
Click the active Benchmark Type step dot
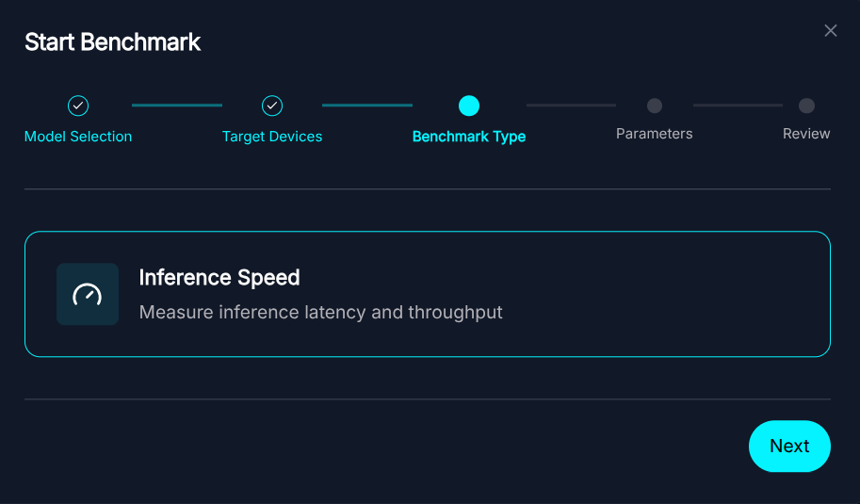coord(469,106)
